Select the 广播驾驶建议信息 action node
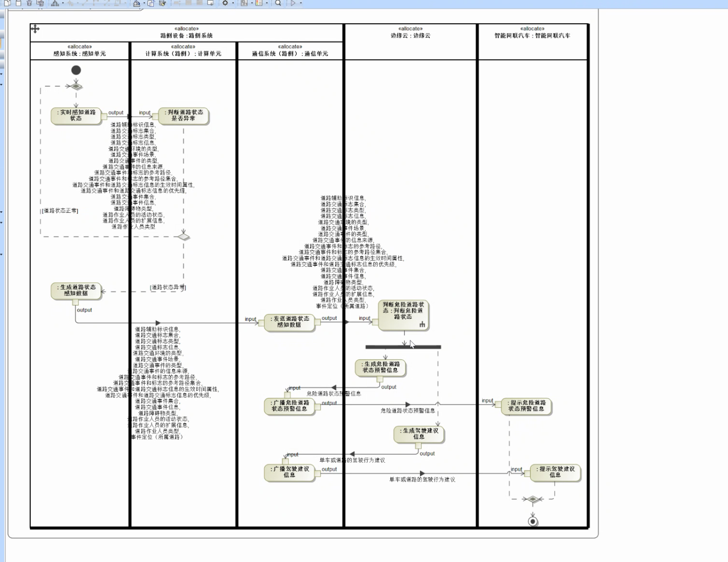 [289, 472]
